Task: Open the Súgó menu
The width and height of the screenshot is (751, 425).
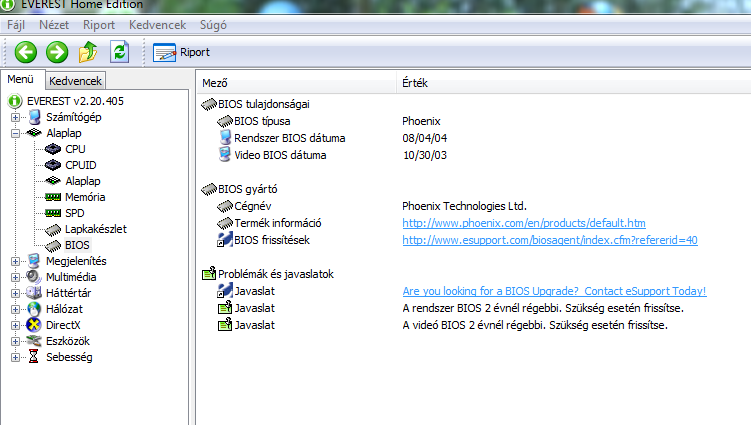Action: [x=213, y=25]
